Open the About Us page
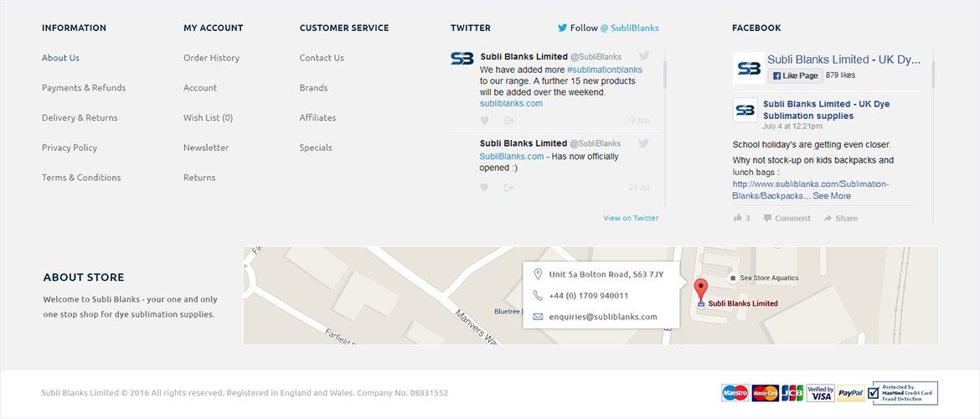 (60, 58)
